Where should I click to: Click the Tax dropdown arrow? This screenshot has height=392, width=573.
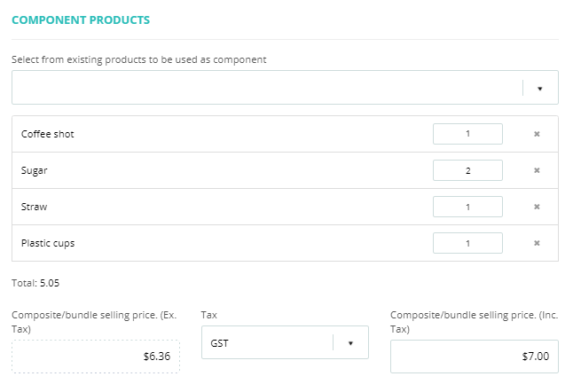coord(350,342)
